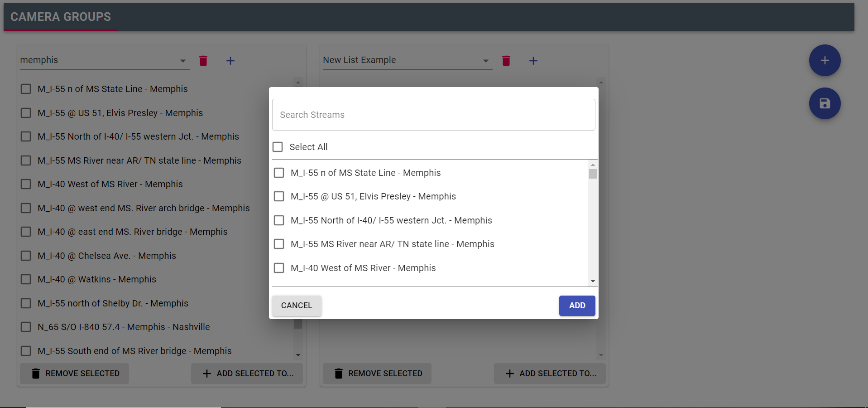
Task: Check the Select All checkbox
Action: coord(278,147)
